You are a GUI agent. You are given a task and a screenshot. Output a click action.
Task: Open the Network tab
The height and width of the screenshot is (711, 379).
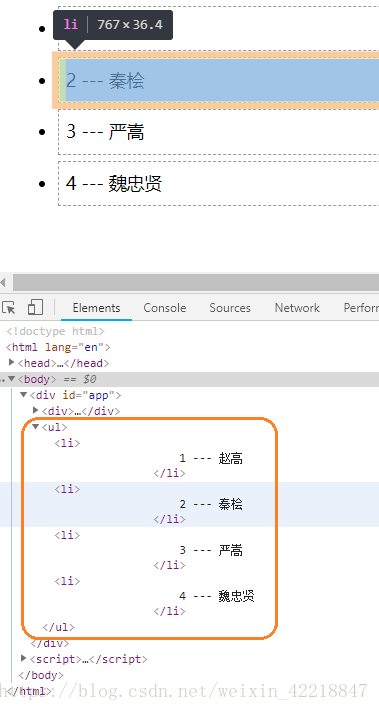click(x=297, y=308)
